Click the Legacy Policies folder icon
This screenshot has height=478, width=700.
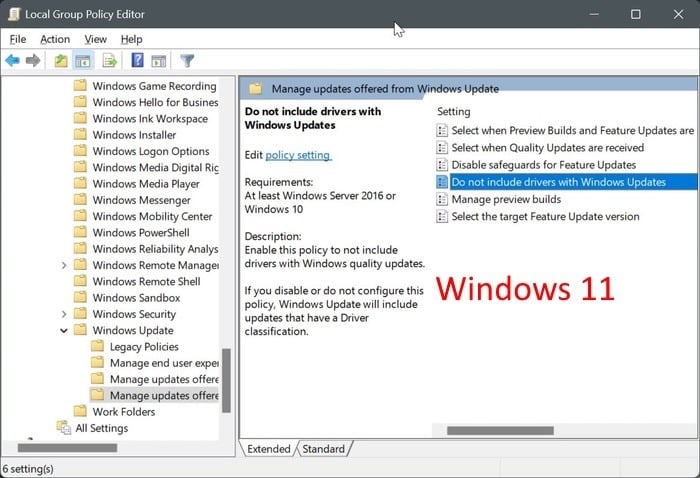97,346
